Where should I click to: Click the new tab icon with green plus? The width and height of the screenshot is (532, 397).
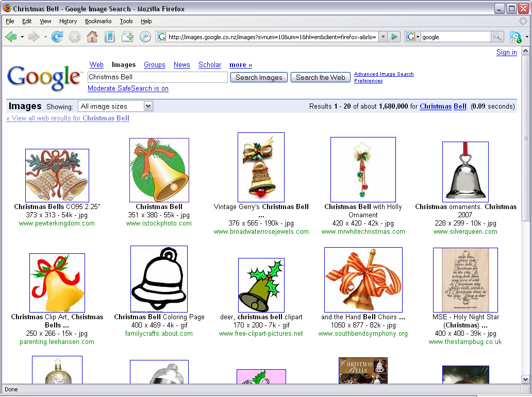(127, 37)
